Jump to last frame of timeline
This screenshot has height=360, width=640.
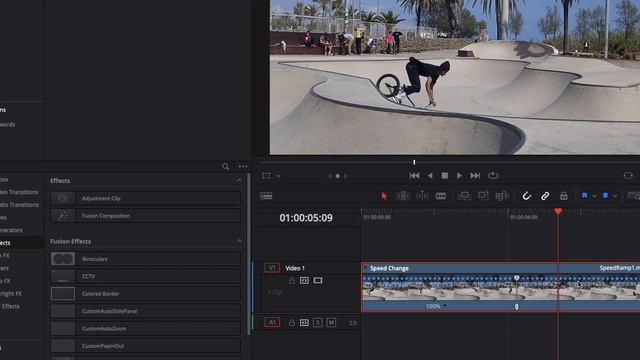(475, 176)
